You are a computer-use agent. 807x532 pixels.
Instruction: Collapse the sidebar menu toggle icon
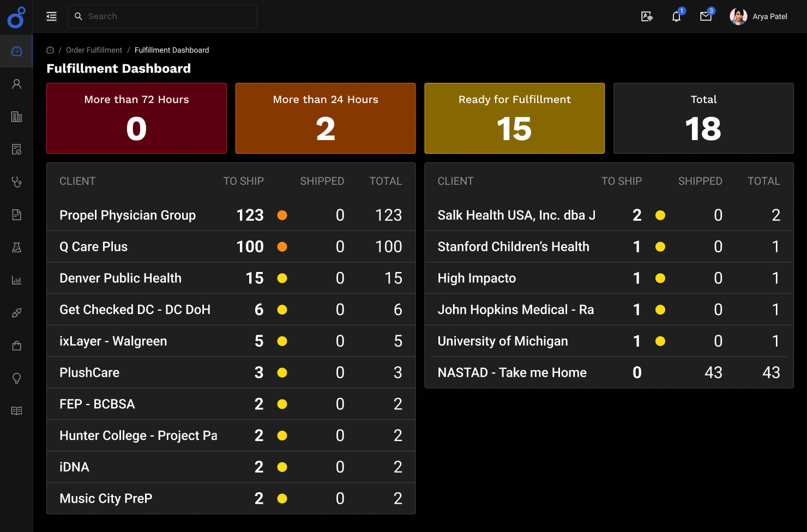(51, 16)
